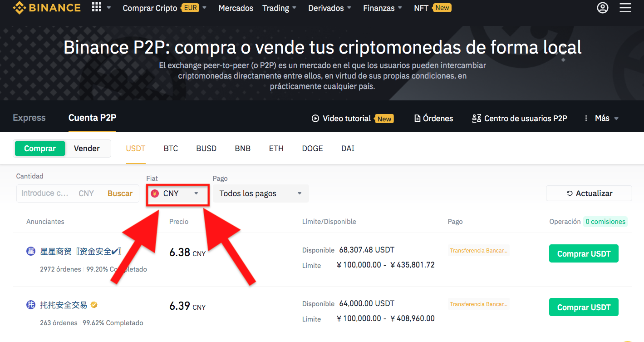Click verified badge next to 托托安全交易

coord(94,305)
